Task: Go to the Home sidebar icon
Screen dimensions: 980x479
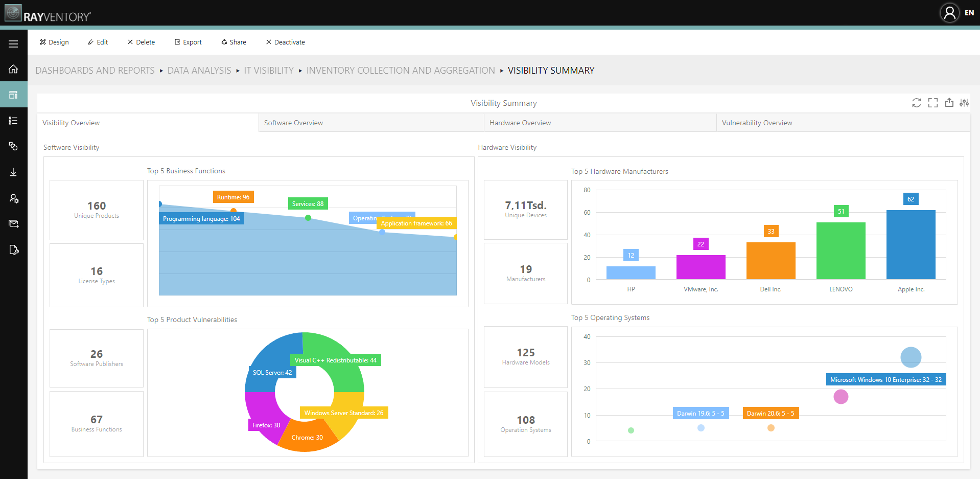Action: point(13,69)
